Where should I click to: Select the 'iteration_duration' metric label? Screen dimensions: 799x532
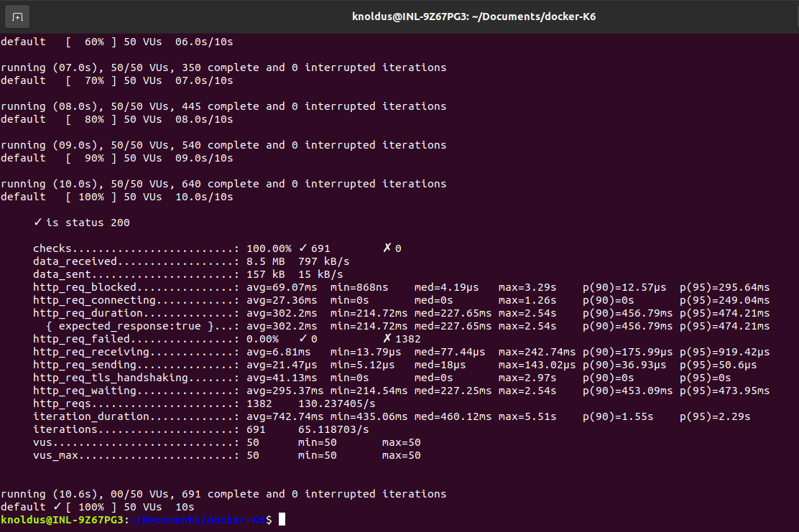[91, 416]
